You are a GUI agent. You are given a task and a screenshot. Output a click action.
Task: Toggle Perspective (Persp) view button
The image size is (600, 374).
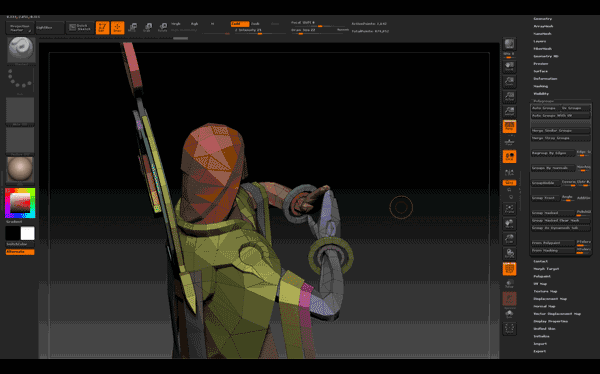509,127
